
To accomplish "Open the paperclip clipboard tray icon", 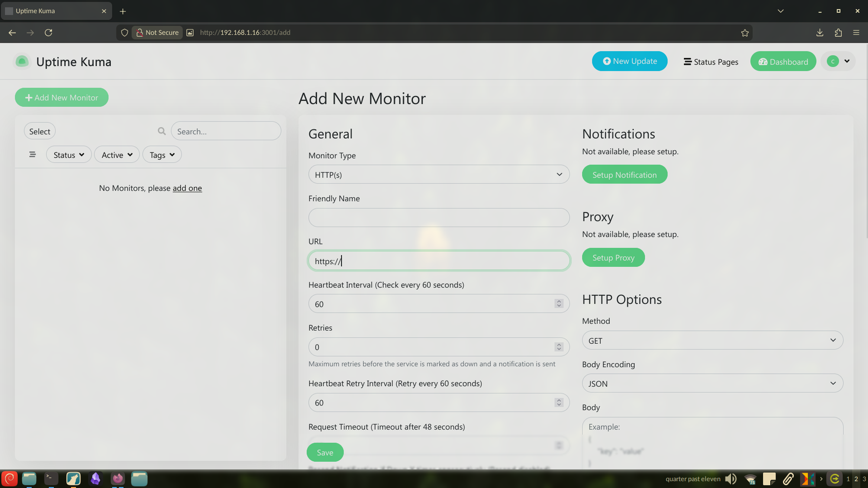I will pos(788,479).
